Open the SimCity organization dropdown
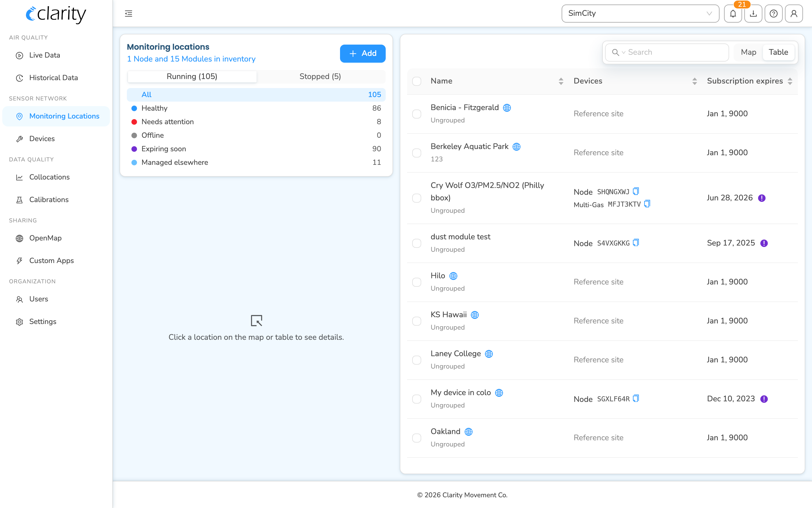This screenshot has width=812, height=508. pos(640,14)
